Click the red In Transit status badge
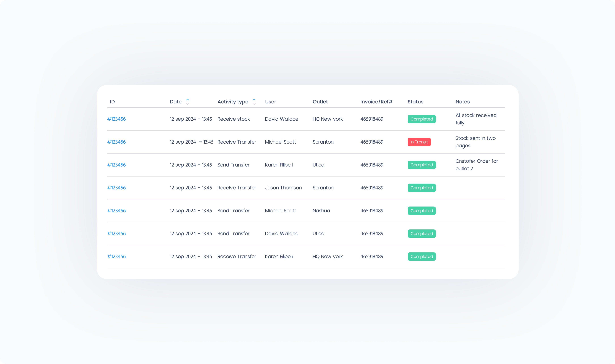 (x=419, y=142)
